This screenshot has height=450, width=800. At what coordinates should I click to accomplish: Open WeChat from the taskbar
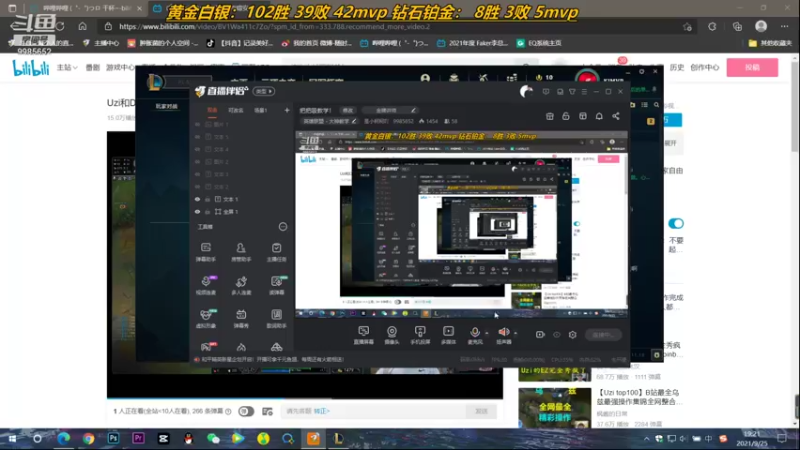213,439
